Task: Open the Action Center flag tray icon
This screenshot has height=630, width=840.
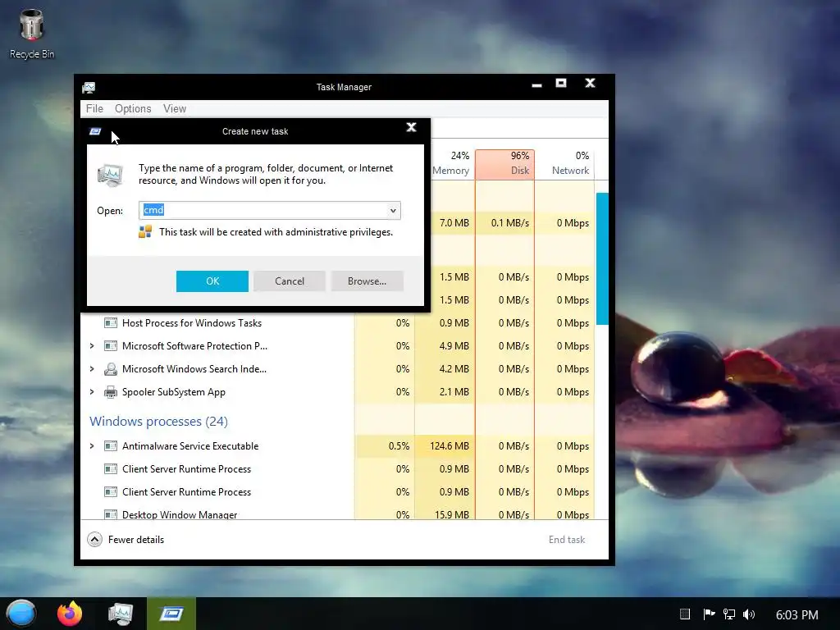Action: [709, 614]
